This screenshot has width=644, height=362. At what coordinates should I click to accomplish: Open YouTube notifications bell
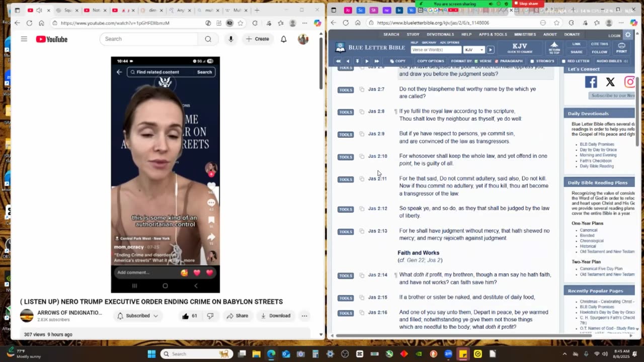[284, 39]
